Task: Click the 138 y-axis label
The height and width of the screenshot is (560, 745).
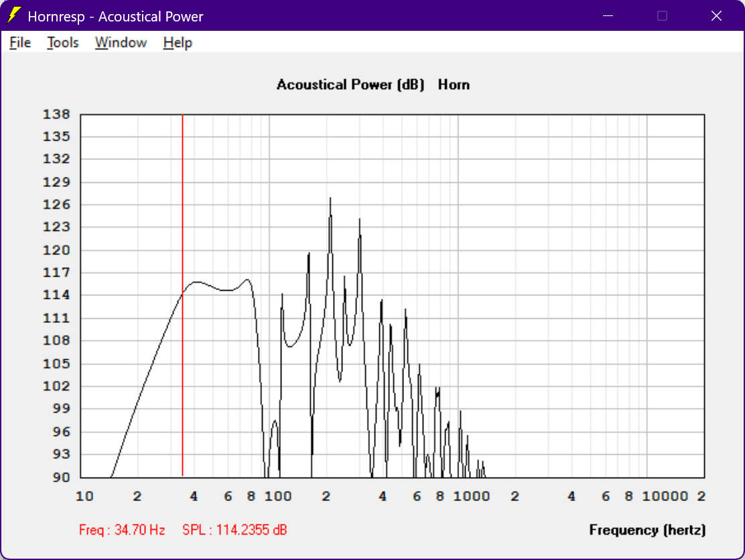Action: pyautogui.click(x=56, y=115)
